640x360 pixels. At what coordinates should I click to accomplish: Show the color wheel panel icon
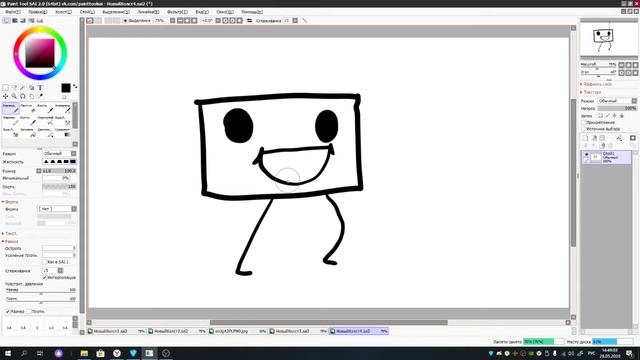pyautogui.click(x=7, y=20)
